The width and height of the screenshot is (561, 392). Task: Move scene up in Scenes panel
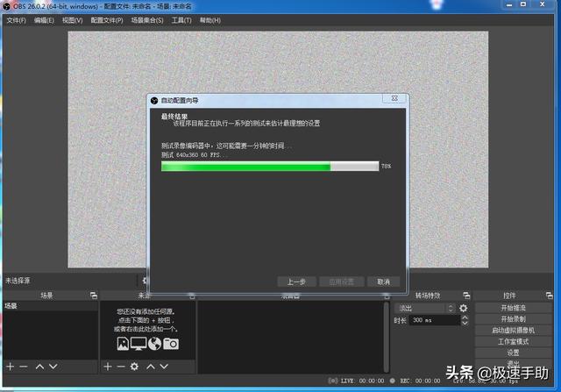39,366
